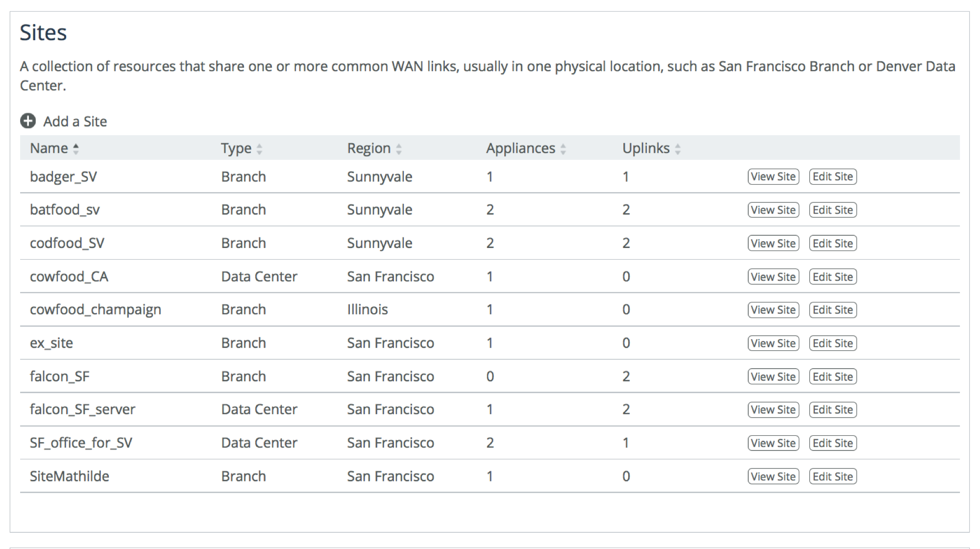Viewport: 980px width, 549px height.
Task: View Site for badger_SV
Action: pyautogui.click(x=773, y=176)
